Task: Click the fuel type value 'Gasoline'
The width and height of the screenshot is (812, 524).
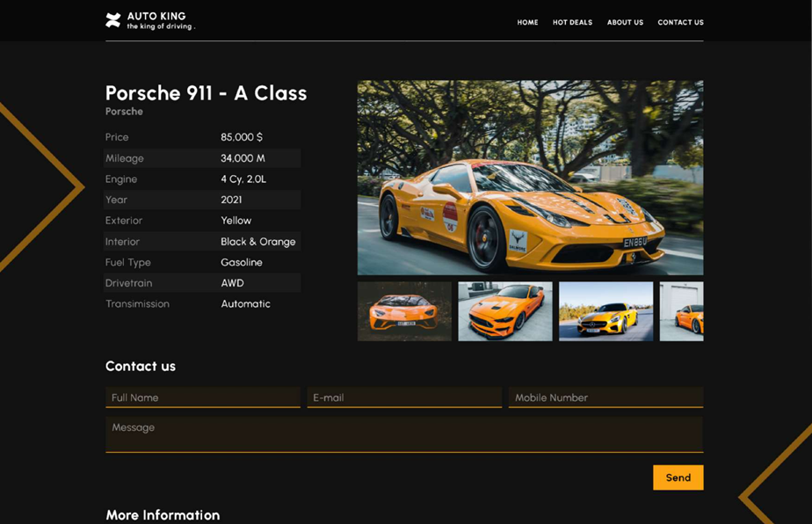Action: click(x=242, y=262)
